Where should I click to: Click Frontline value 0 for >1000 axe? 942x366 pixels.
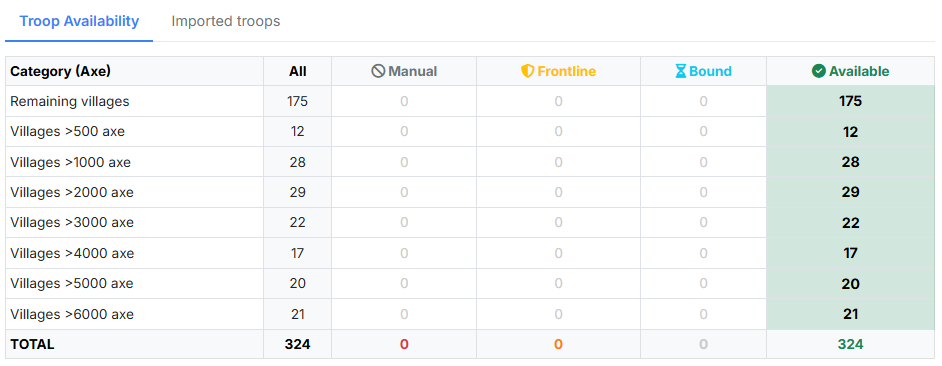click(559, 162)
